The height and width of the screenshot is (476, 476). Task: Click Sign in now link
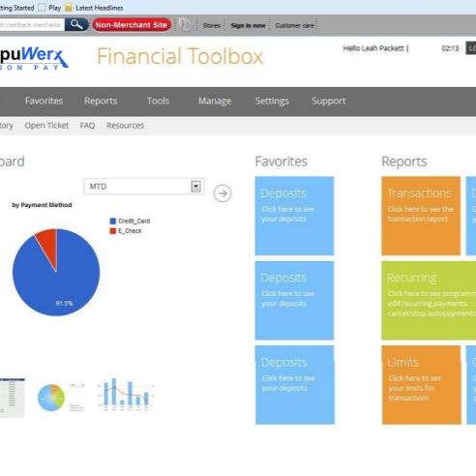248,25
